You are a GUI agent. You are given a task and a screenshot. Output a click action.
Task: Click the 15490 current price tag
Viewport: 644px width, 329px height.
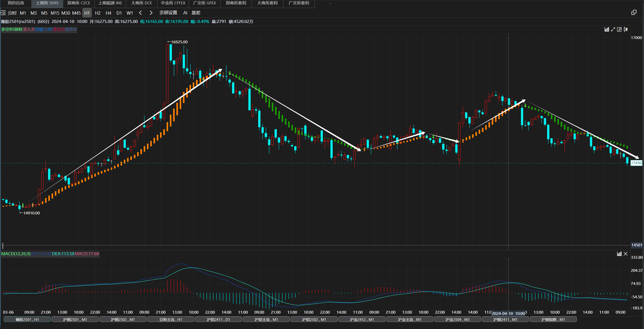(x=636, y=163)
